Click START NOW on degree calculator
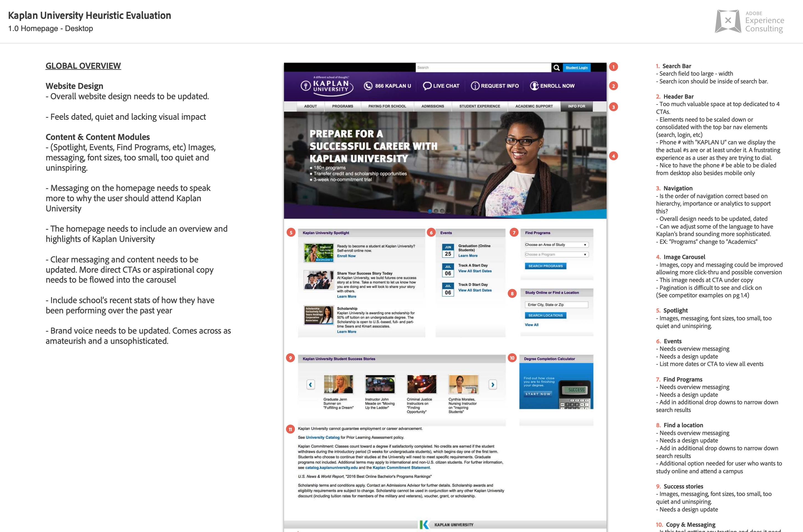Image resolution: width=803 pixels, height=532 pixels. (x=538, y=394)
